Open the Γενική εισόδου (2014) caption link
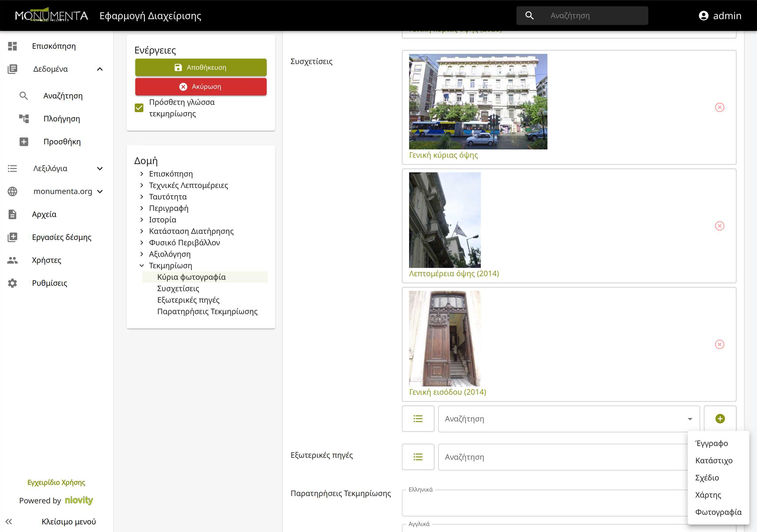This screenshot has width=757, height=532. pos(447,392)
